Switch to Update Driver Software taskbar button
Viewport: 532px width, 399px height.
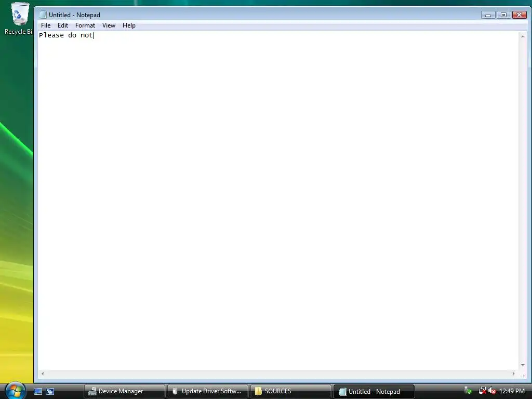[208, 391]
